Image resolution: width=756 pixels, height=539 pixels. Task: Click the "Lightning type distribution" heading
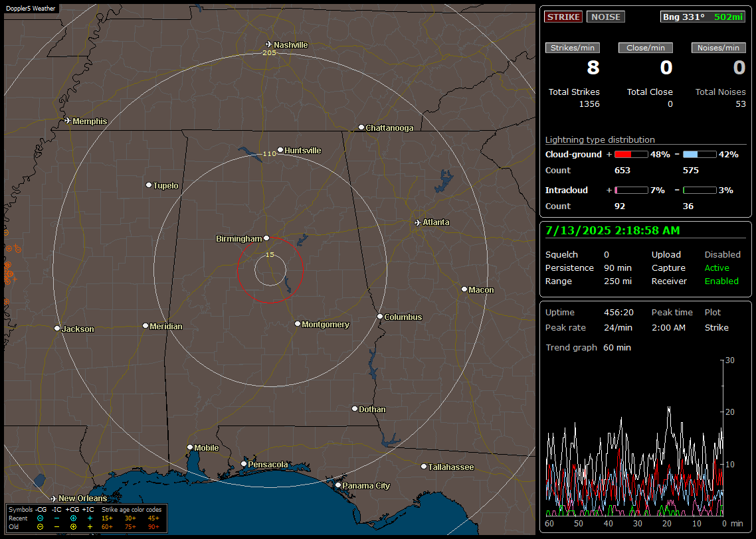(x=600, y=139)
